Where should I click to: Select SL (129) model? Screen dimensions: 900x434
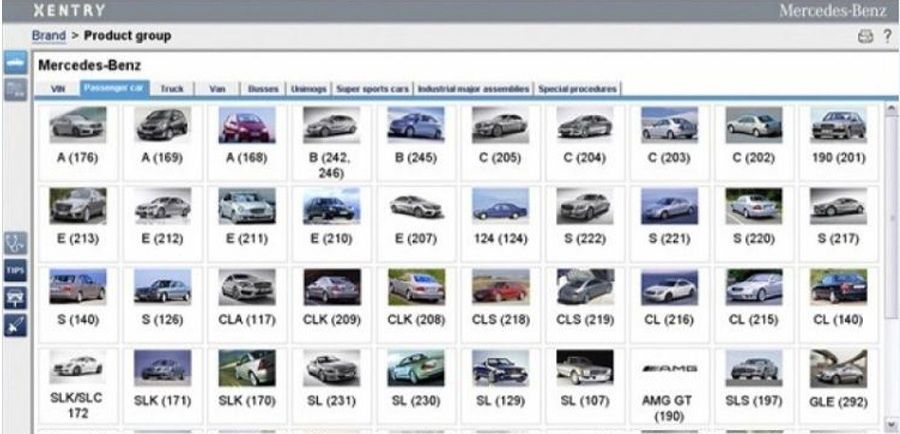pos(501,386)
